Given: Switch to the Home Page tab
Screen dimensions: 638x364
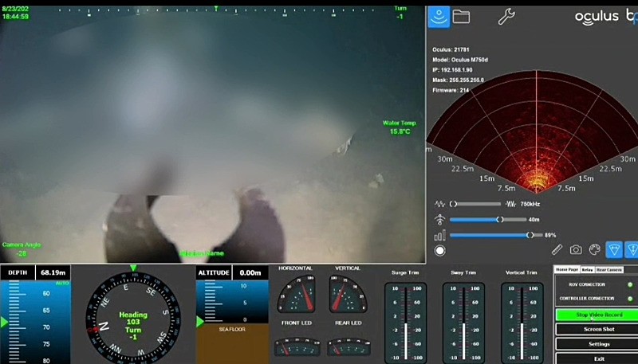Looking at the screenshot, I should [x=566, y=270].
